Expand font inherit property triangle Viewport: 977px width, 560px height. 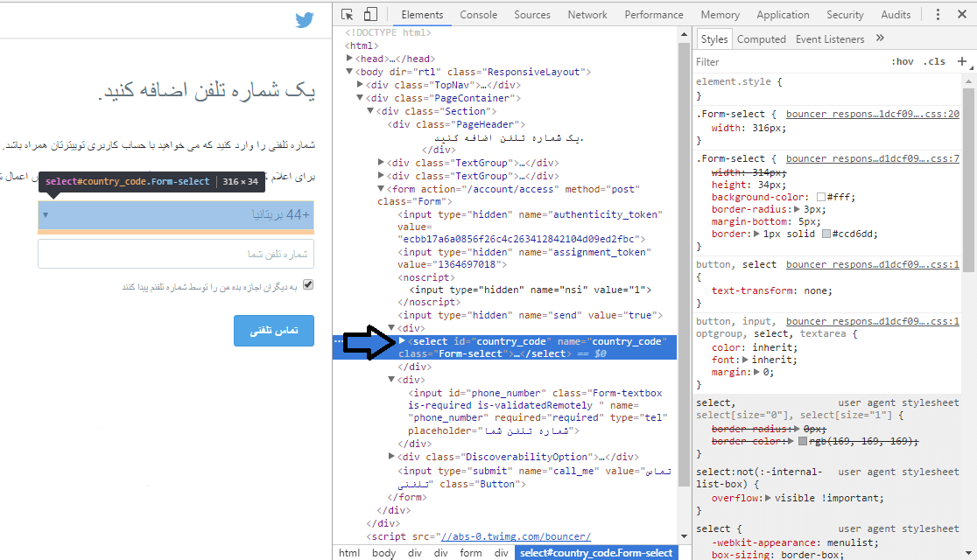tap(745, 360)
